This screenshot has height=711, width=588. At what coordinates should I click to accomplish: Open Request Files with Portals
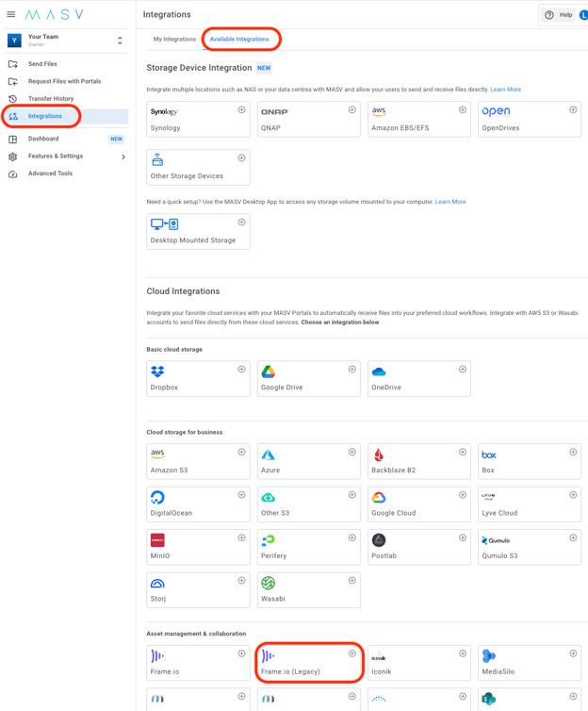click(x=64, y=82)
